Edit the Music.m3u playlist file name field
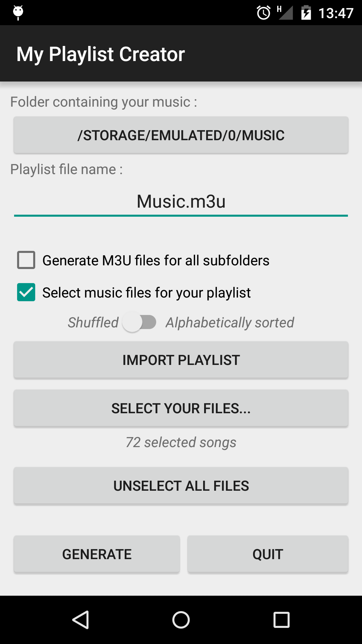Image resolution: width=362 pixels, height=644 pixels. 181,202
